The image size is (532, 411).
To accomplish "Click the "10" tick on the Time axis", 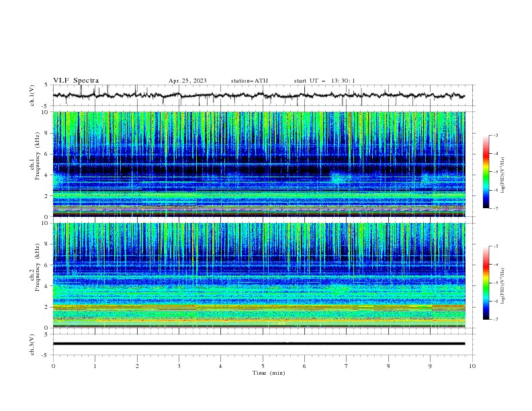I will tap(472, 366).
